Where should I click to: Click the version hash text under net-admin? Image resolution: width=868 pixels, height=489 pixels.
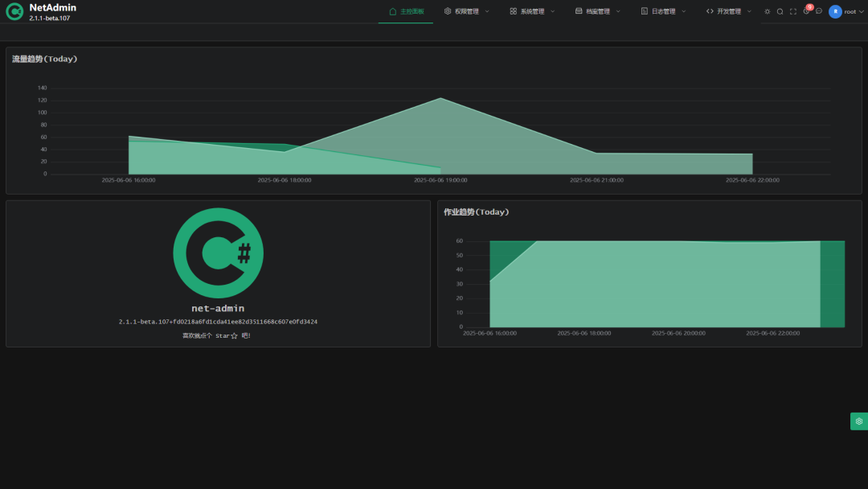tap(218, 321)
